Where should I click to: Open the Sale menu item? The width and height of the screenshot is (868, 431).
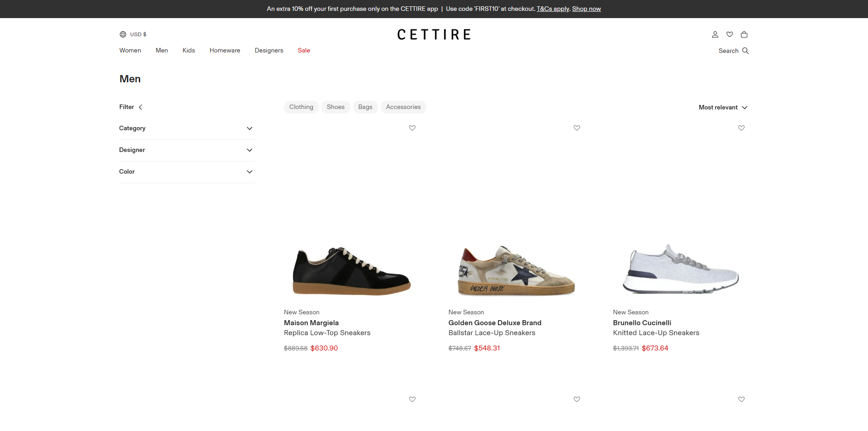point(304,50)
